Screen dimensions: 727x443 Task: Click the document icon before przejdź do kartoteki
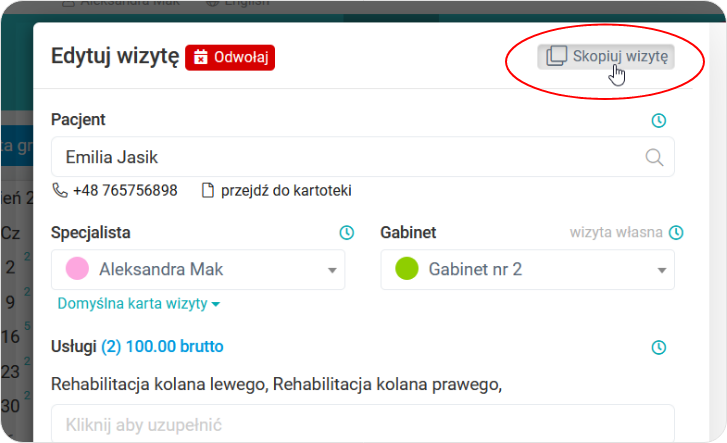pos(208,191)
